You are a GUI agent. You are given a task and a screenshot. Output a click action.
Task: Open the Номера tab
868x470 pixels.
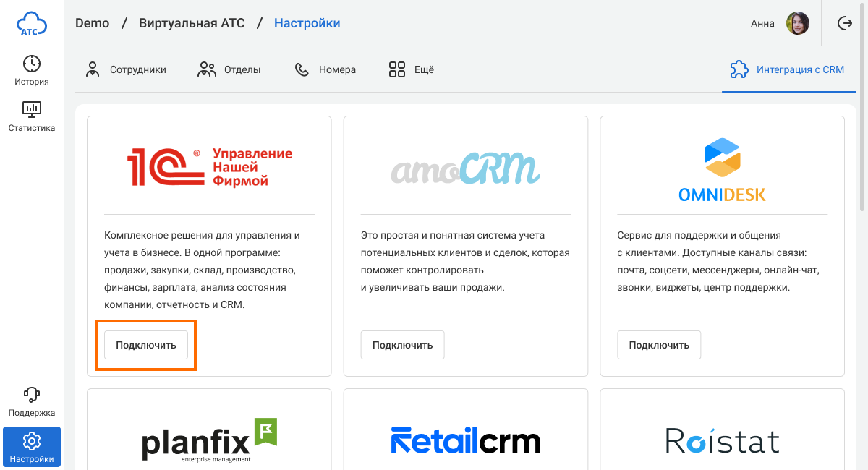coord(325,70)
